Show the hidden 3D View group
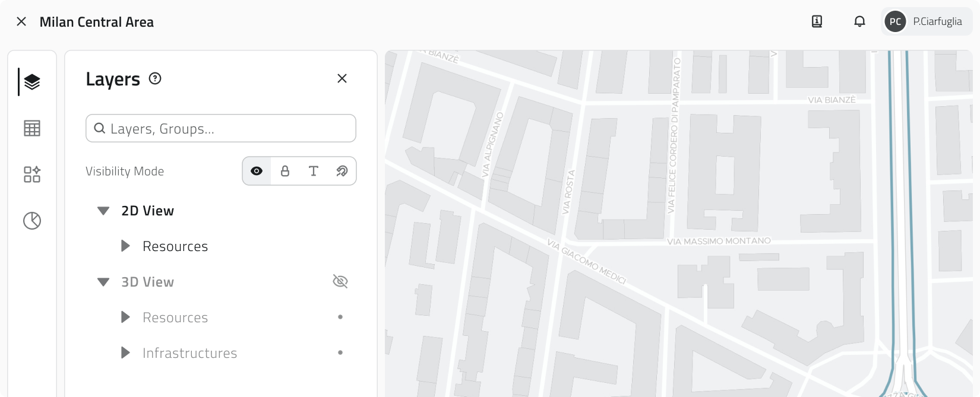Viewport: 980px width, 397px height. (340, 281)
